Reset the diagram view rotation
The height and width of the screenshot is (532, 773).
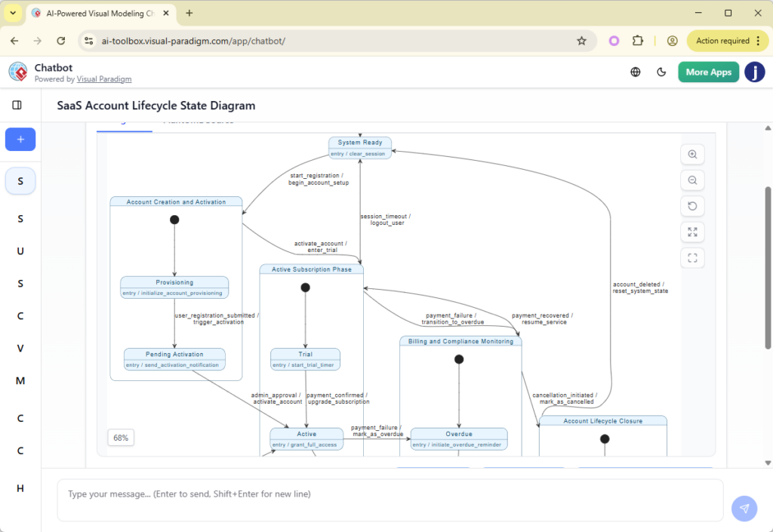tap(692, 205)
